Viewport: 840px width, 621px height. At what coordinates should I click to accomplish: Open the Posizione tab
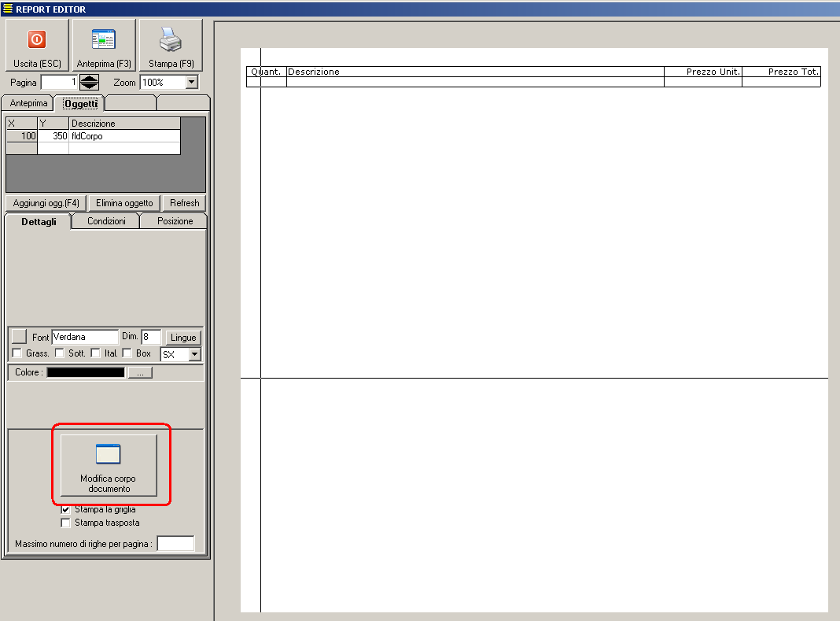point(175,221)
